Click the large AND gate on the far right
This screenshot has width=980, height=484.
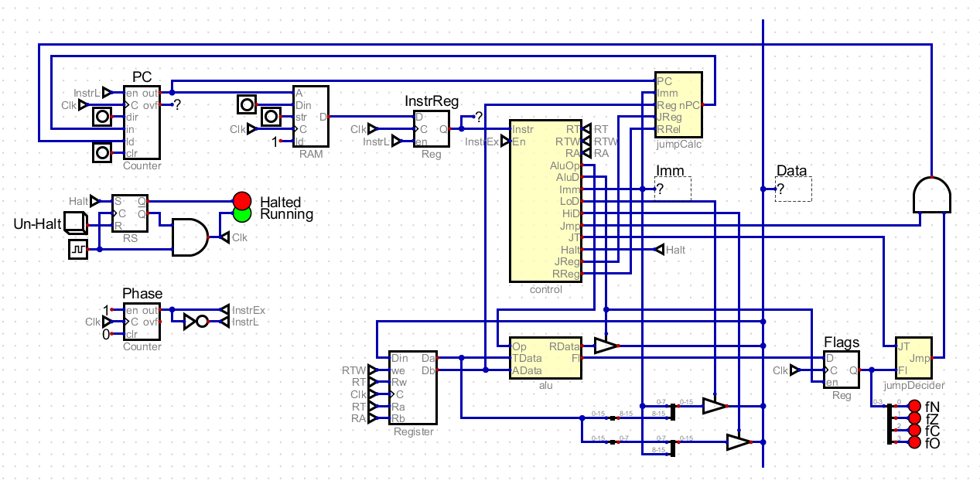(x=934, y=196)
